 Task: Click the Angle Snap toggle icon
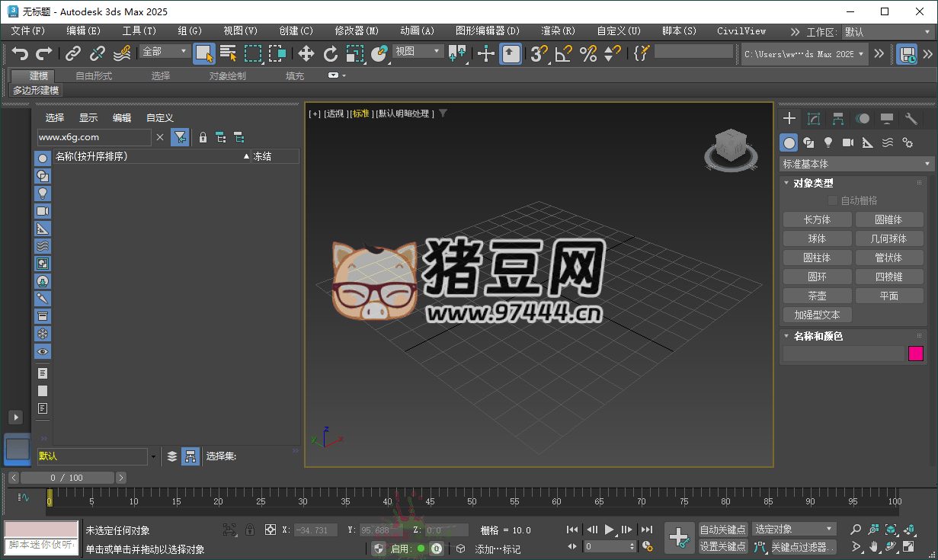(563, 53)
